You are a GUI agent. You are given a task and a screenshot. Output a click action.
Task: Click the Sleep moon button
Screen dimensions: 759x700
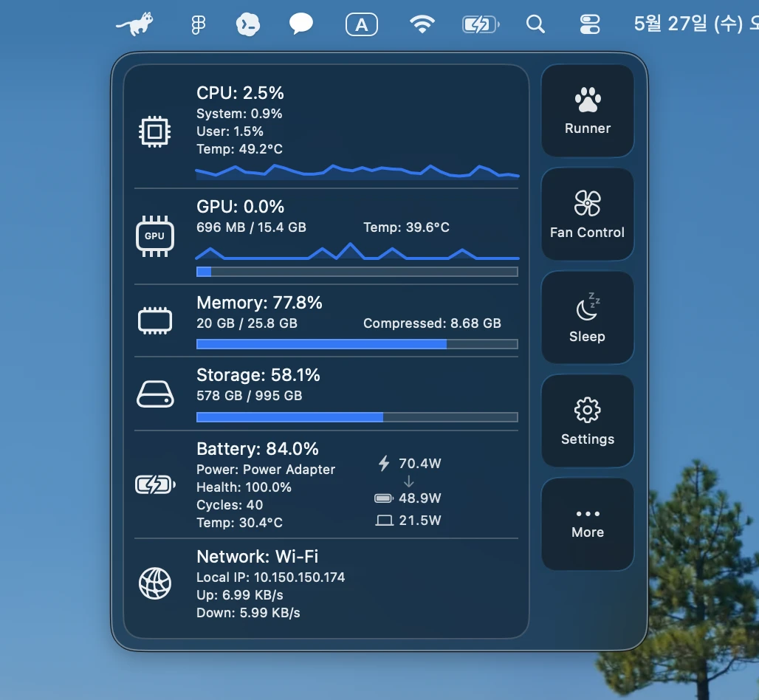pos(587,317)
